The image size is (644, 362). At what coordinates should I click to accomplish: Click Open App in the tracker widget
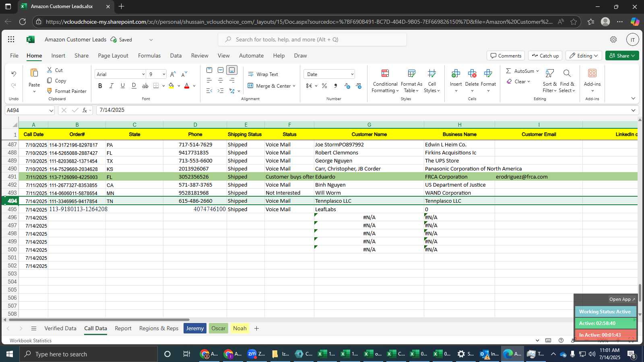click(x=622, y=299)
